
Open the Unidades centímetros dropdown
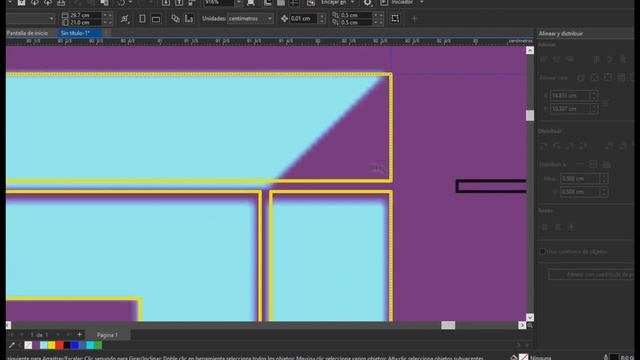(250, 19)
